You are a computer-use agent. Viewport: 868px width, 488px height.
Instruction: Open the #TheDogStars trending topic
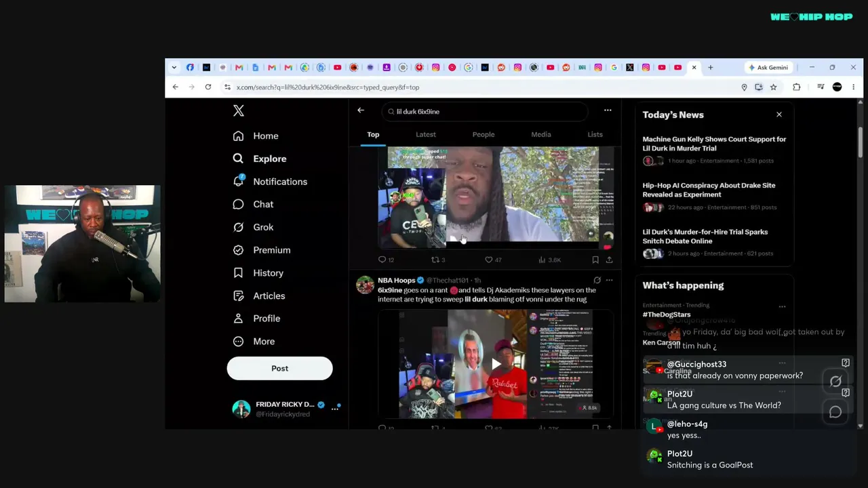point(667,314)
